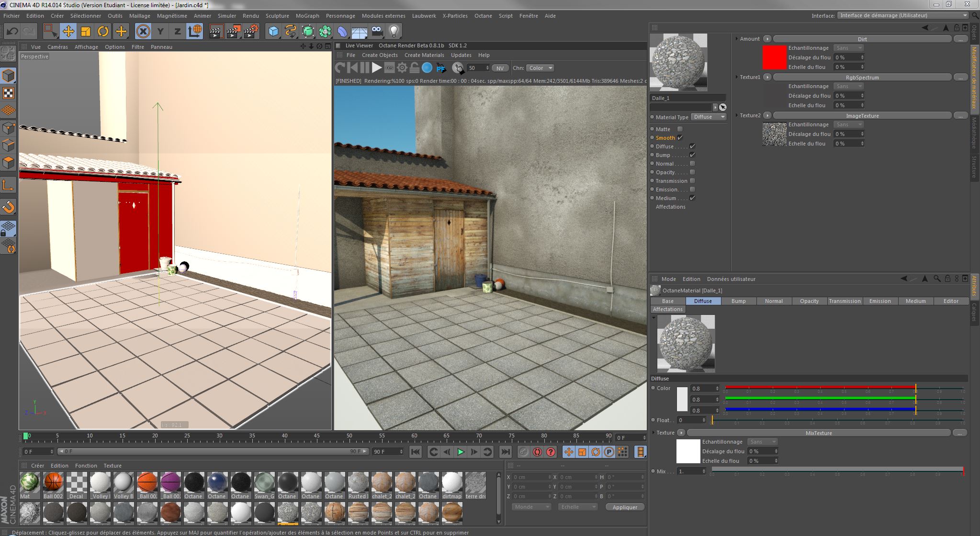The height and width of the screenshot is (536, 980).
Task: Click the red Amount color swatch
Action: point(774,57)
